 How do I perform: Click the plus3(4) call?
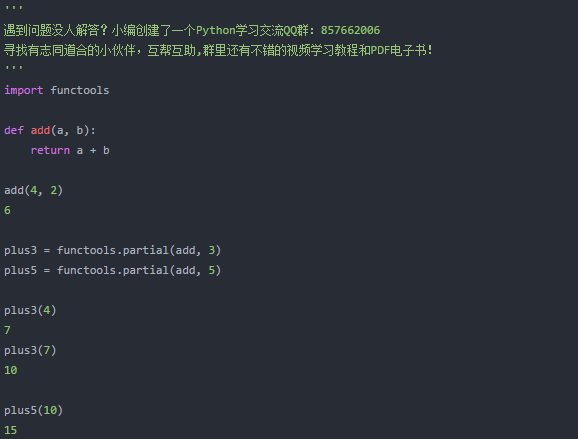point(30,310)
